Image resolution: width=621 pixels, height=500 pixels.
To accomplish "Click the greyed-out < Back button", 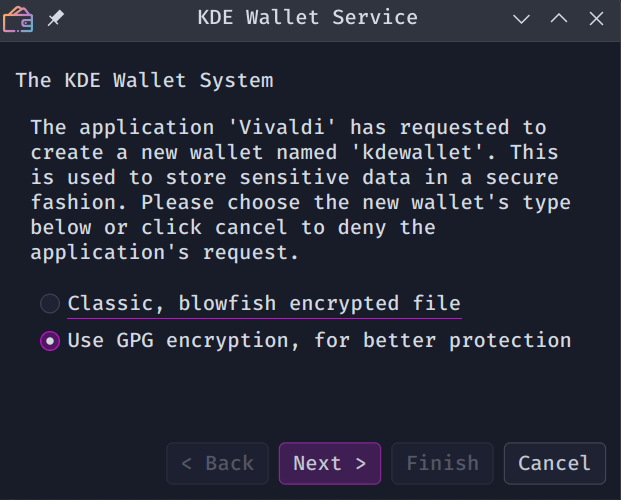I will [217, 463].
